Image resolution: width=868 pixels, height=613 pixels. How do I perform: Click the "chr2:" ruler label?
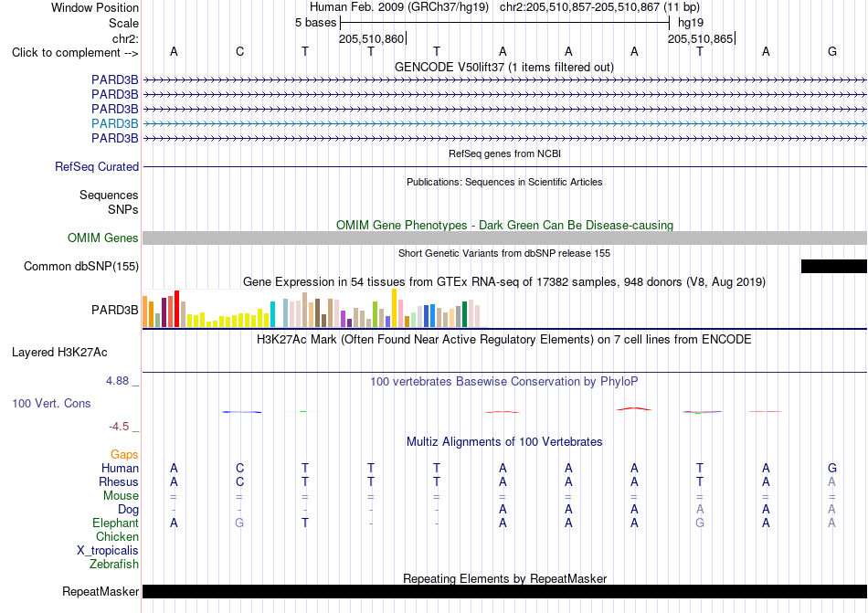click(125, 38)
